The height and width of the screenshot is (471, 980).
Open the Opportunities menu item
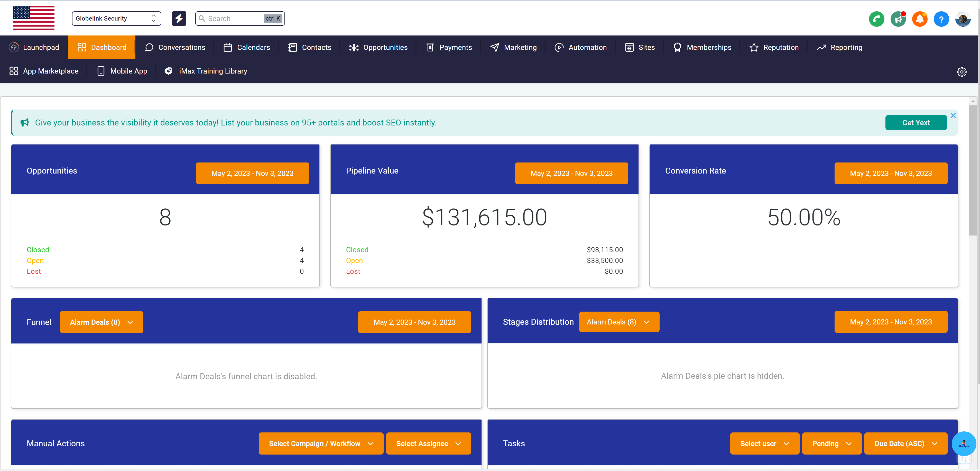point(378,47)
